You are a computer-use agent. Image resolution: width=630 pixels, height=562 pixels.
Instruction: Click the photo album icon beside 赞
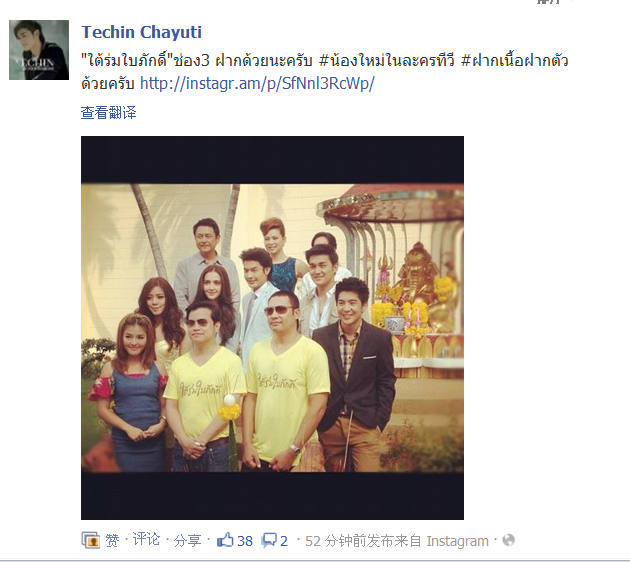90,540
